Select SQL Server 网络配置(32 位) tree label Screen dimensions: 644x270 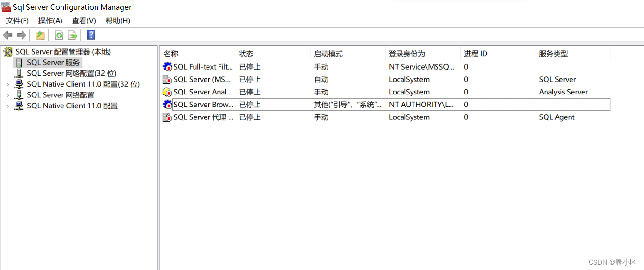72,73
